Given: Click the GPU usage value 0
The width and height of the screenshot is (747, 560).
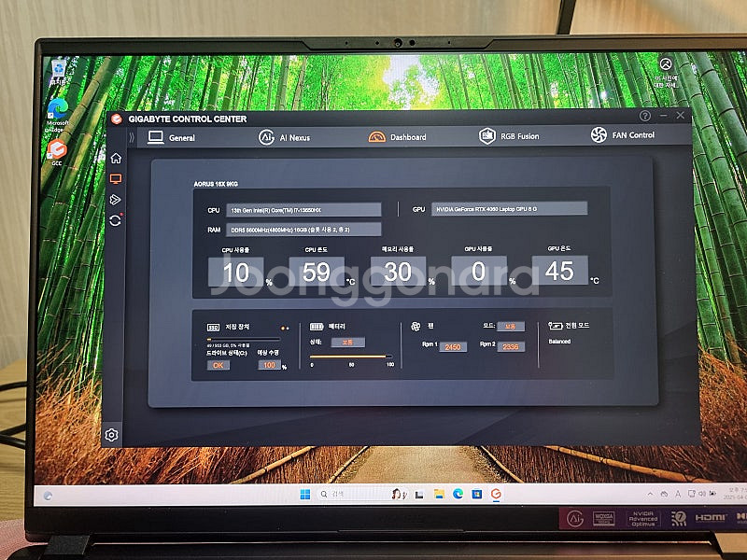Looking at the screenshot, I should click(479, 271).
